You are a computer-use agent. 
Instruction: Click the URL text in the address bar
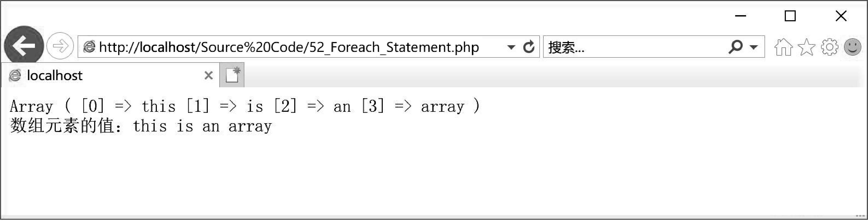289,47
